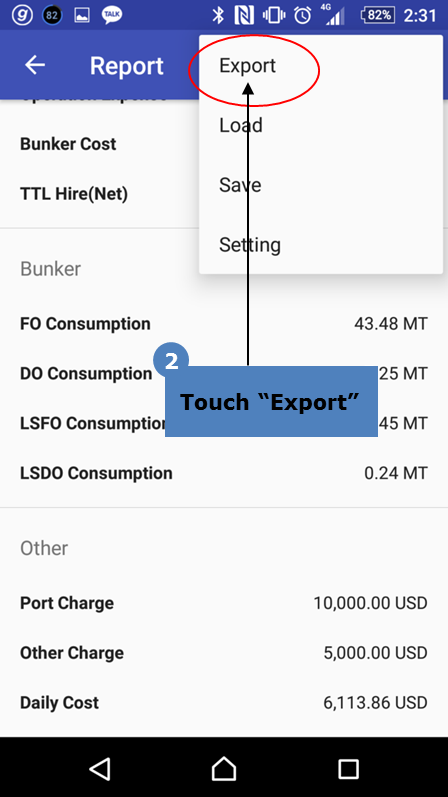
Task: Tap the Android back navigation button
Action: [100, 768]
